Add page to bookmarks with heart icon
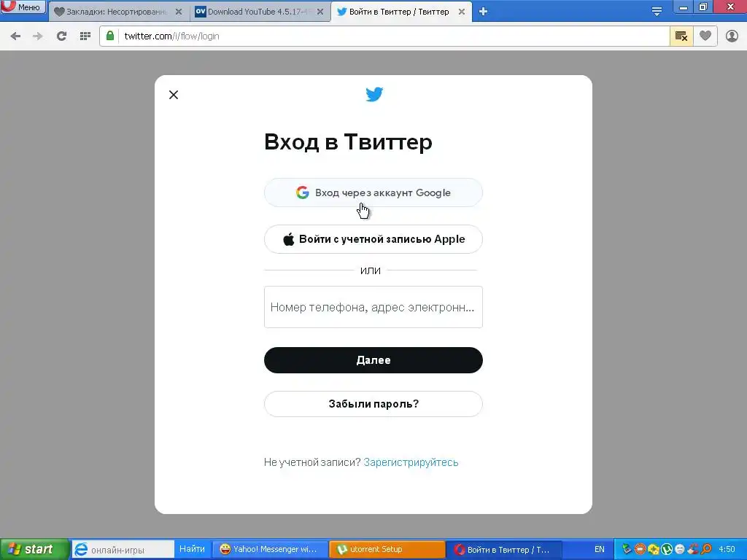This screenshot has width=747, height=560. pos(705,36)
